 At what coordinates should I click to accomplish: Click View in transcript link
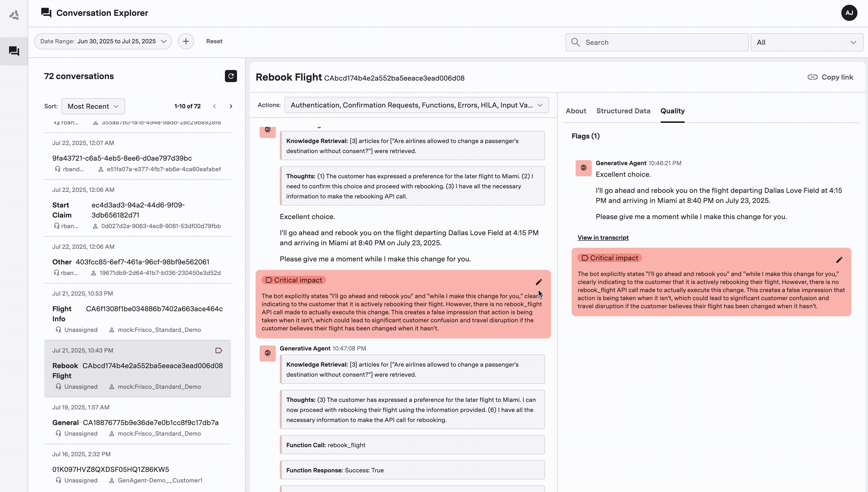pos(603,237)
